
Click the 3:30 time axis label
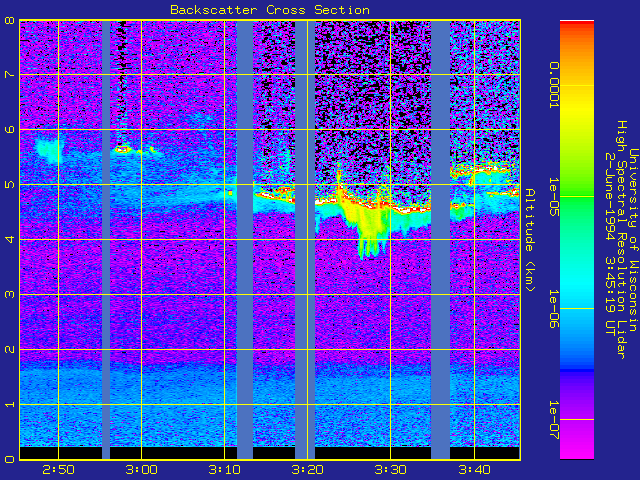point(391,470)
